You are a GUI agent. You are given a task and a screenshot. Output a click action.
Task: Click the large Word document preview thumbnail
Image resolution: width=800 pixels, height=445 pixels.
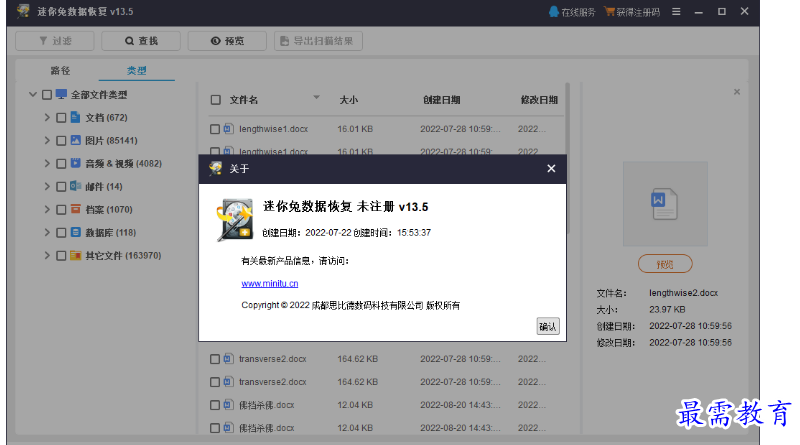click(x=665, y=204)
